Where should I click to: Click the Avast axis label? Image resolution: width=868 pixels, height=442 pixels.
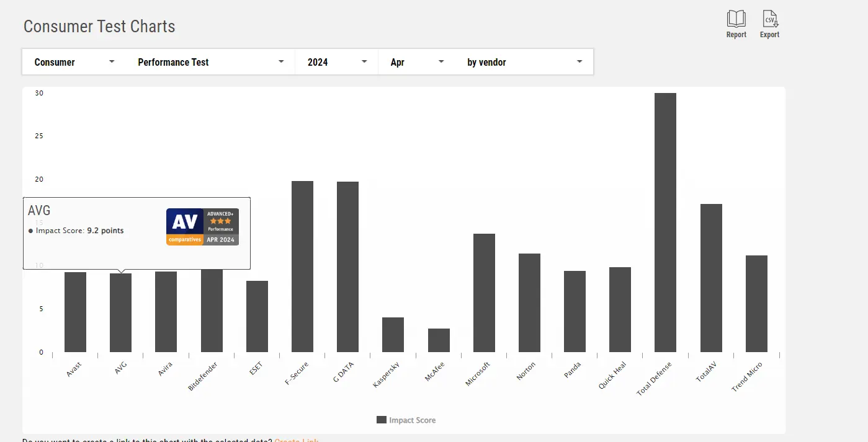click(x=74, y=369)
